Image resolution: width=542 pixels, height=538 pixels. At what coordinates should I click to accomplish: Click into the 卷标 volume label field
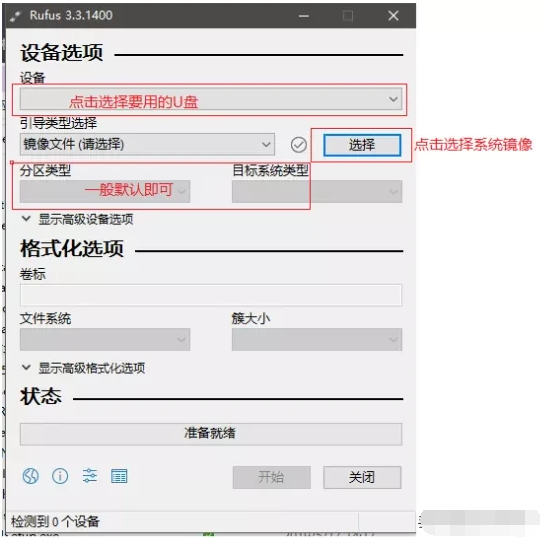[x=211, y=295]
